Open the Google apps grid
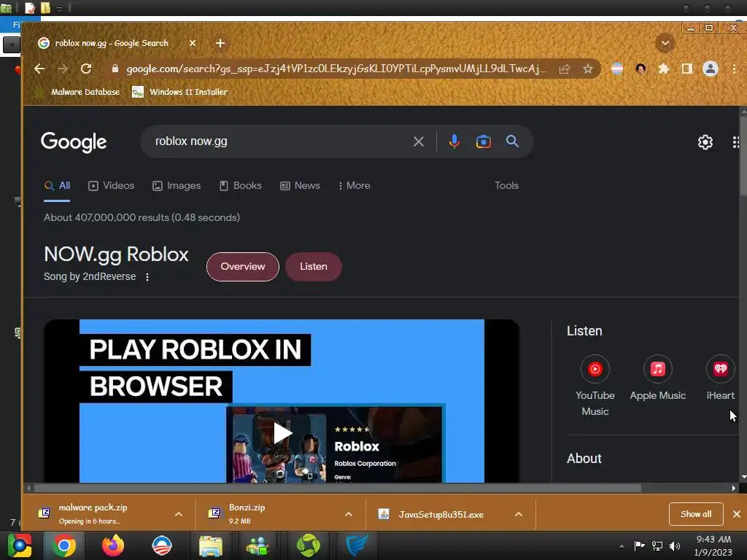 [x=735, y=142]
